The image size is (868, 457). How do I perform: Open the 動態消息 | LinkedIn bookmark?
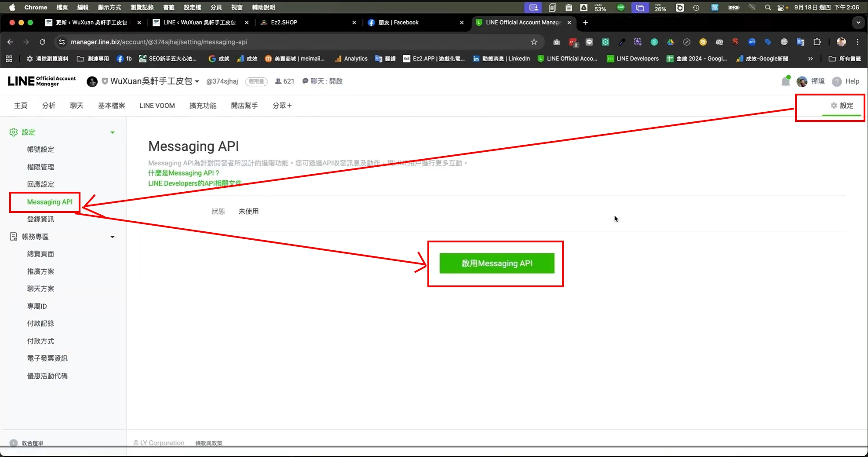coord(501,58)
